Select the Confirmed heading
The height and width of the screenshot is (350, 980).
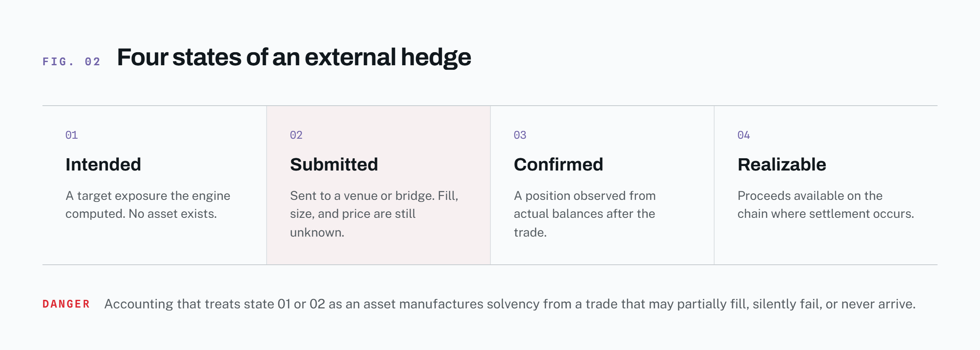pos(558,164)
